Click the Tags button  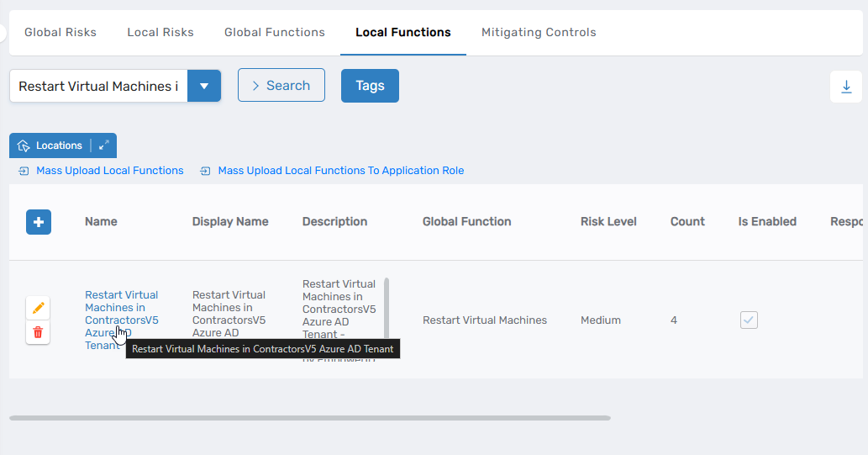pyautogui.click(x=370, y=86)
